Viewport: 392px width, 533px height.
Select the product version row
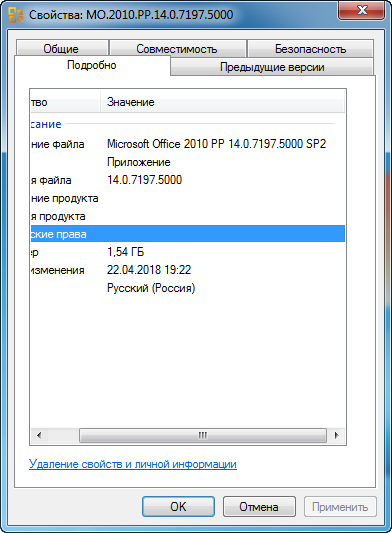click(187, 216)
